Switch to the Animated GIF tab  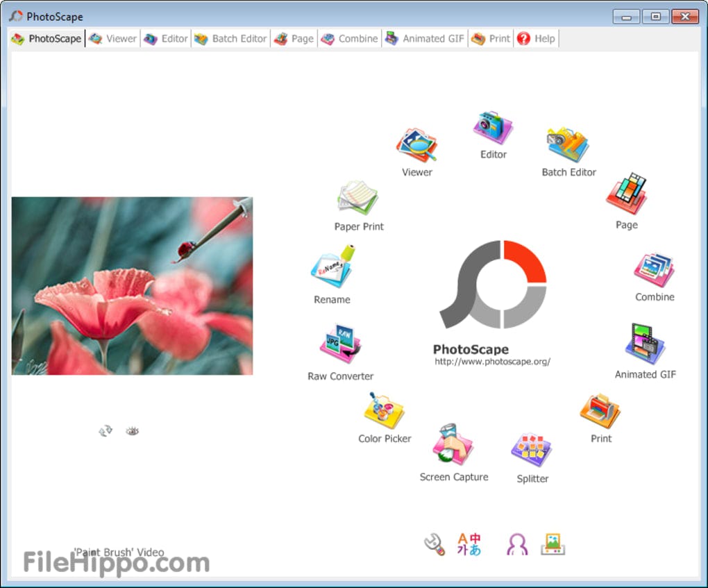coord(425,39)
